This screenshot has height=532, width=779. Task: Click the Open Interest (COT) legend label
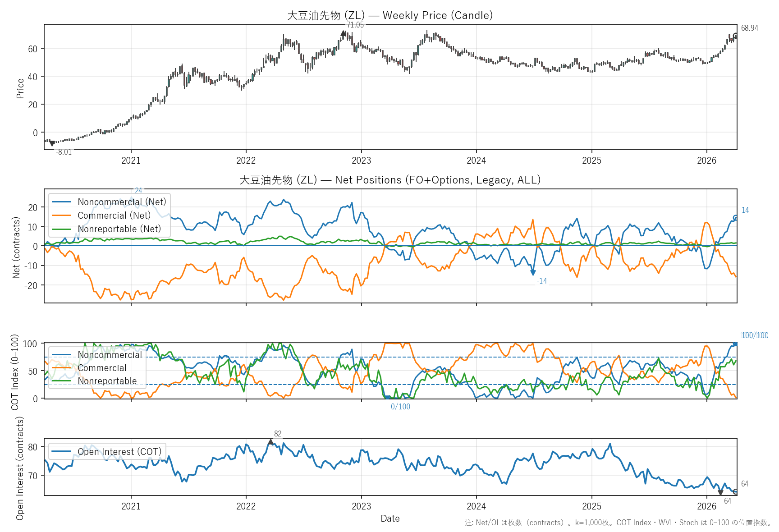(x=119, y=452)
